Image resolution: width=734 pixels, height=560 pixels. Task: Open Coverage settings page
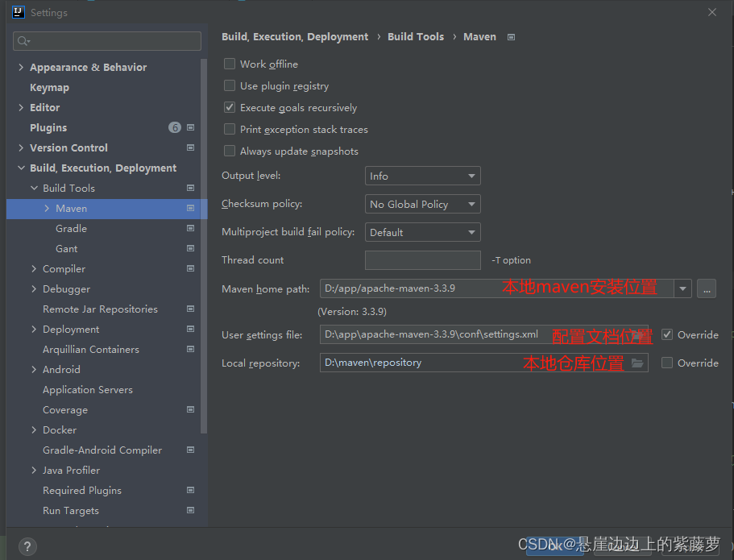click(x=65, y=409)
